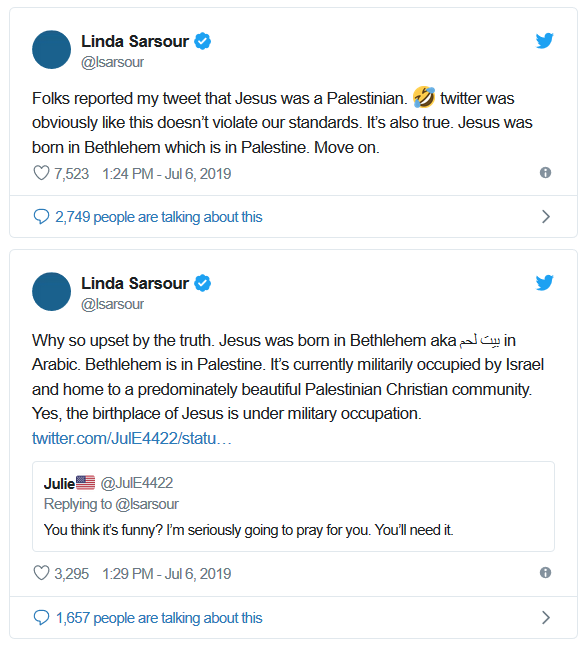Viewport: 584px width, 650px height.
Task: Like the first tweet with the heart icon
Action: (41, 173)
